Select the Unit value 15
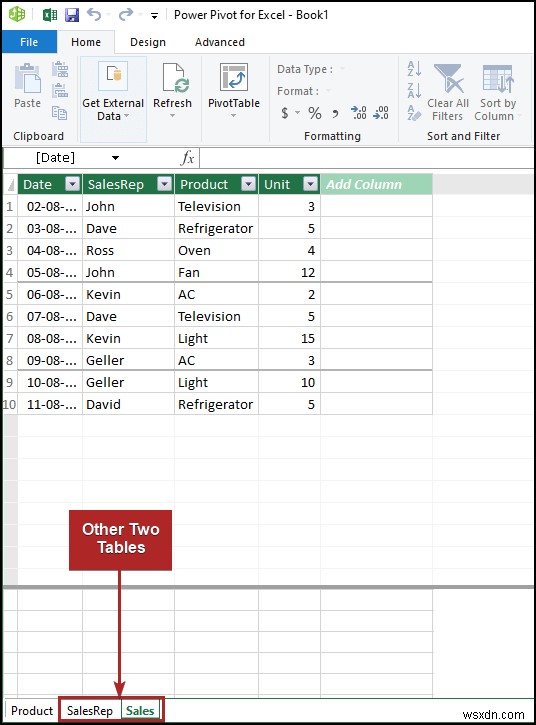The width and height of the screenshot is (536, 725). click(x=290, y=338)
